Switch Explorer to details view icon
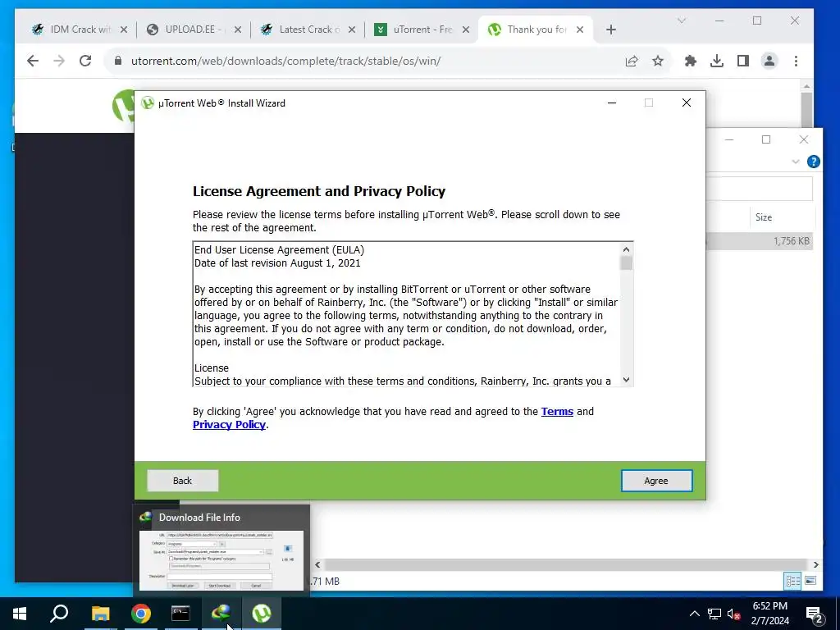 point(792,581)
